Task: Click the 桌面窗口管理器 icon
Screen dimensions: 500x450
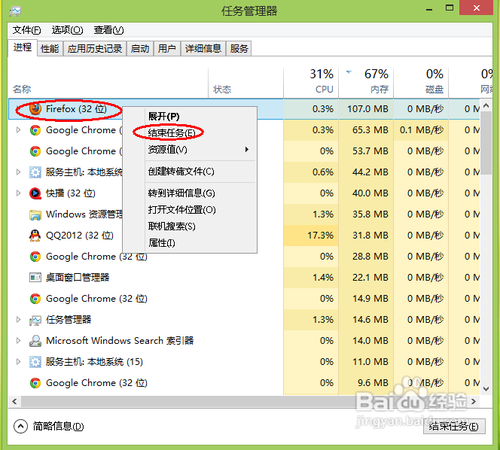Action: click(x=35, y=277)
